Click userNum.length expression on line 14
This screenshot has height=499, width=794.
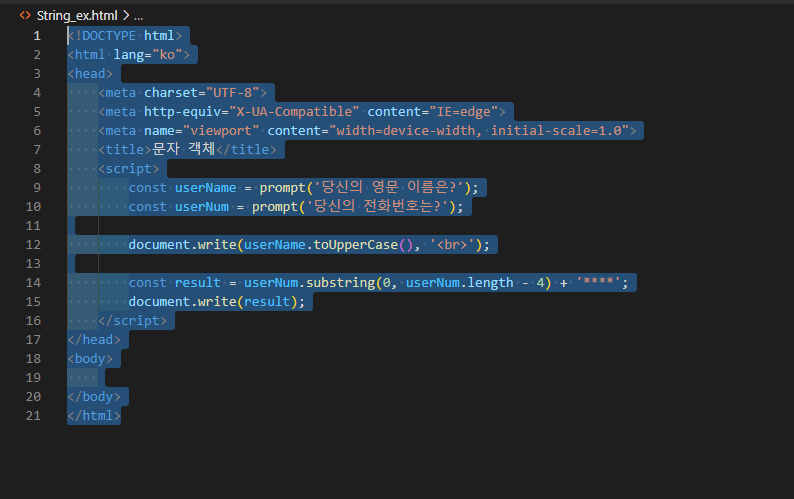click(459, 283)
